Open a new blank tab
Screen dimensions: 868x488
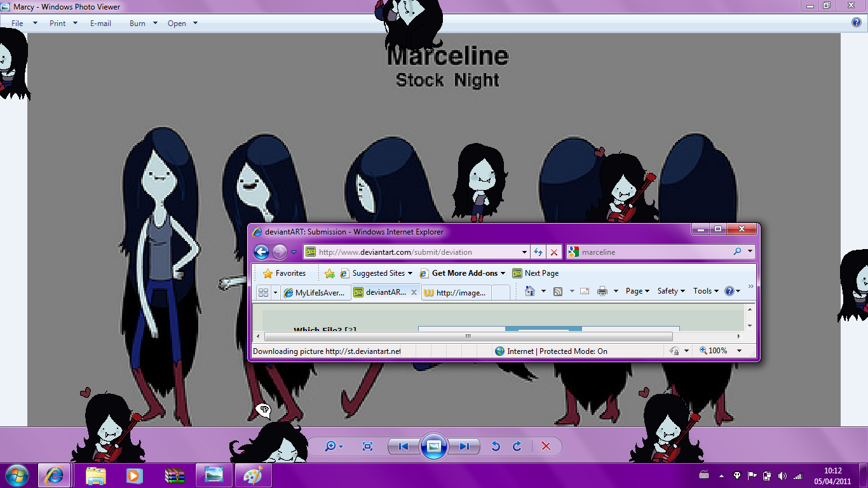(x=501, y=293)
